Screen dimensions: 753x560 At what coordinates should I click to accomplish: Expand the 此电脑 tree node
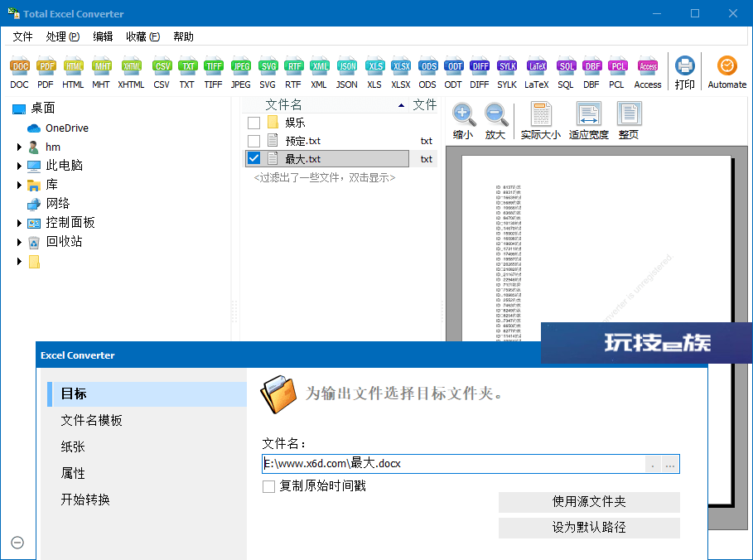pos(19,166)
